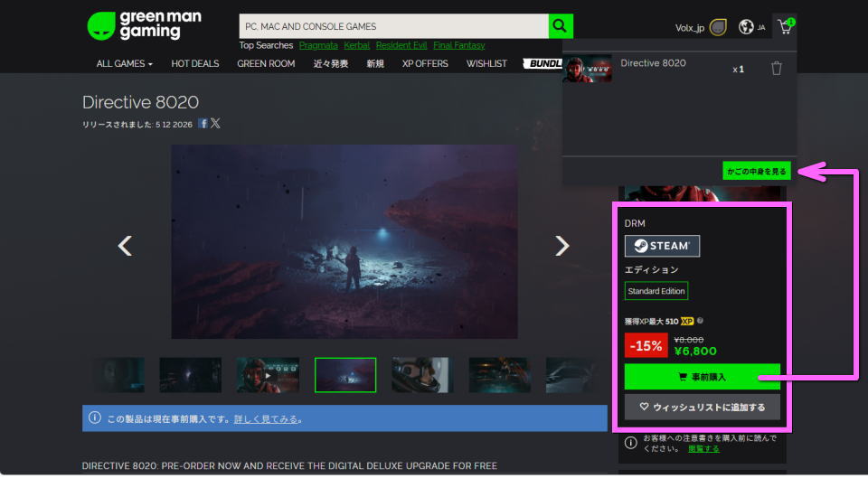Show next screenshot with right arrow
The height and width of the screenshot is (488, 868).
(x=562, y=245)
